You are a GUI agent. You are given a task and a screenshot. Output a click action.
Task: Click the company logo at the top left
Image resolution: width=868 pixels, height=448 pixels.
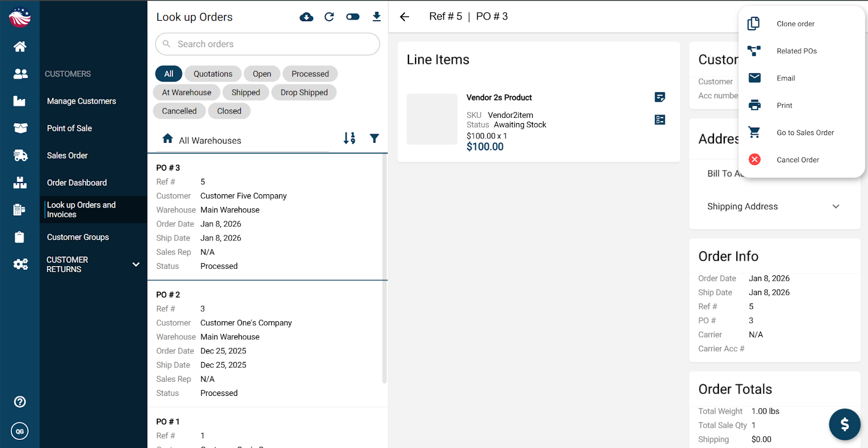coord(20,17)
